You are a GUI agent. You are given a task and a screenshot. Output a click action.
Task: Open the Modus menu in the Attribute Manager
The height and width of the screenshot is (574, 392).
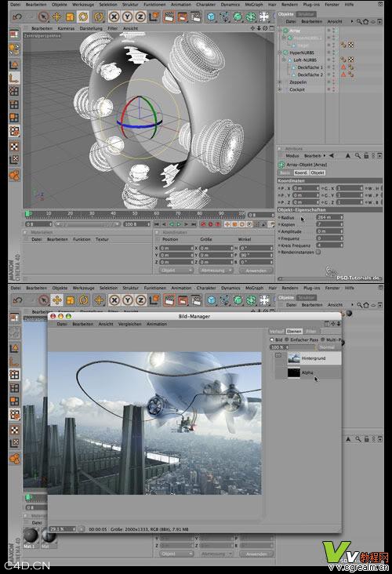(x=292, y=155)
